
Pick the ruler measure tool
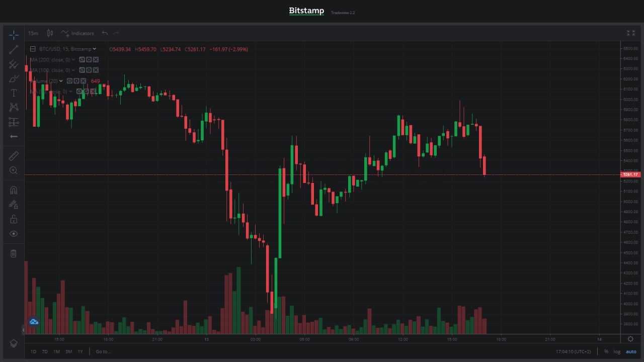(x=14, y=156)
